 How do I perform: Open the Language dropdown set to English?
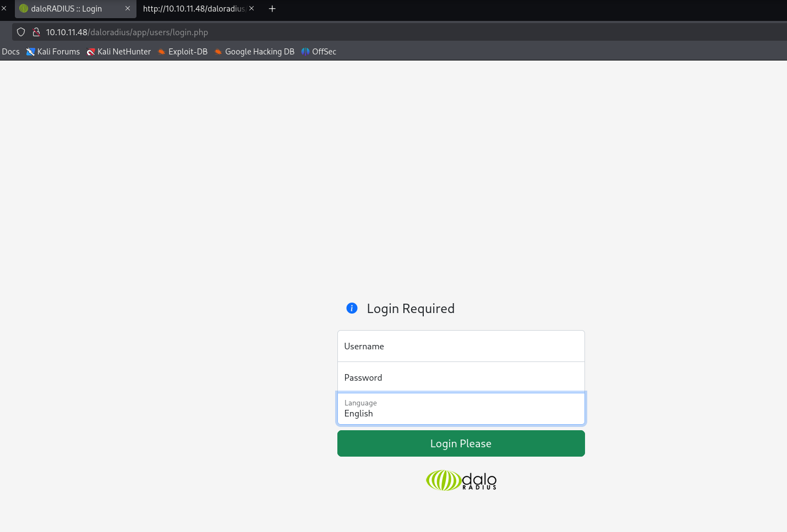[x=461, y=409]
